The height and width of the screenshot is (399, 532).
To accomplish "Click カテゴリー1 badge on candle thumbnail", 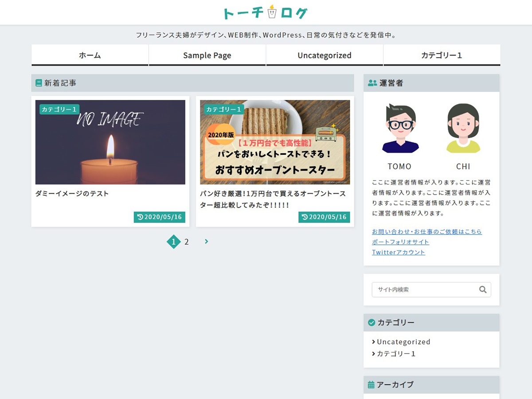I will tap(59, 109).
